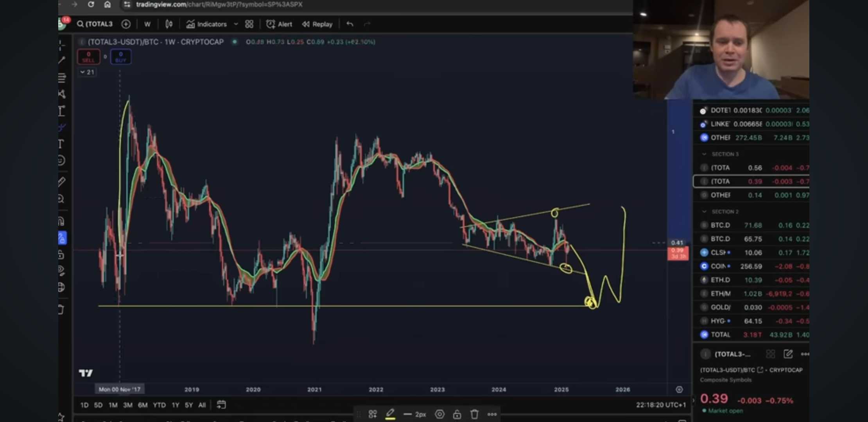Click the add symbol plus icon
Screen dimensions: 868x422
(x=126, y=24)
